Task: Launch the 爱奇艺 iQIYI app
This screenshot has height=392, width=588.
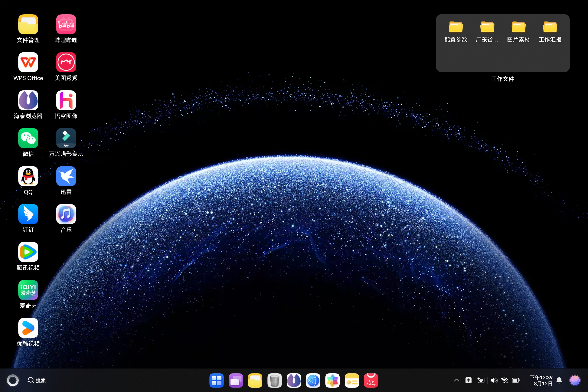Action: coord(28,290)
